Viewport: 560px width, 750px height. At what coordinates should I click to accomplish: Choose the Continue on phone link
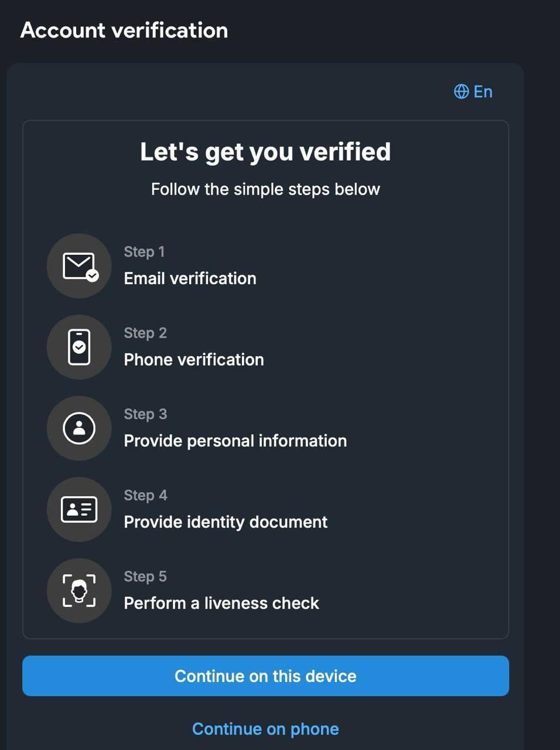tap(265, 729)
